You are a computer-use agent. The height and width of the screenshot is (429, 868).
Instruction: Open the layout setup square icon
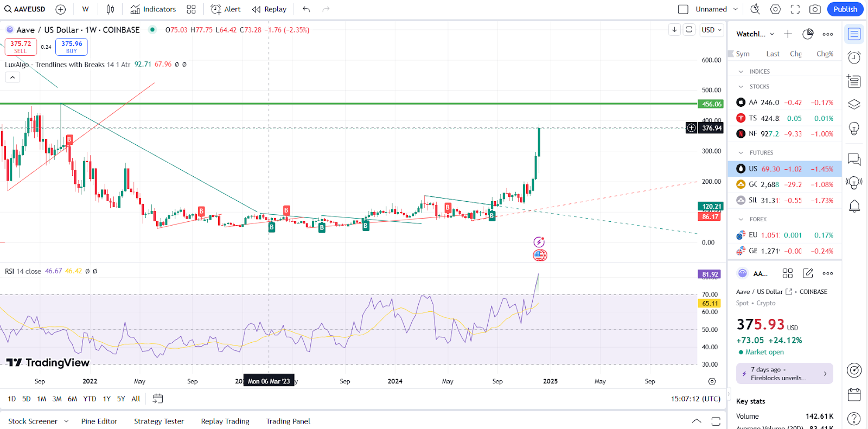click(683, 9)
